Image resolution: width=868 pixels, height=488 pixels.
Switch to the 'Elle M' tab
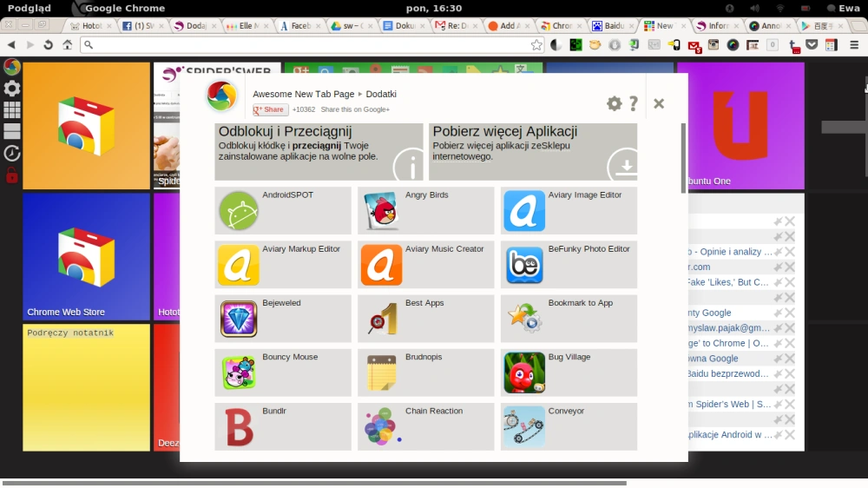click(246, 25)
